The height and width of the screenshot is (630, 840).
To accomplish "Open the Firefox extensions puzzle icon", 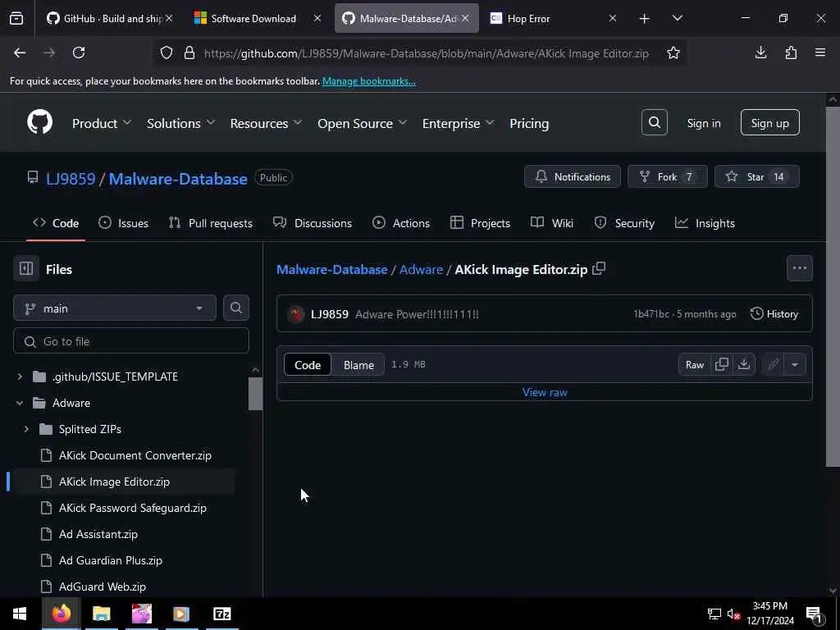I will pyautogui.click(x=791, y=52).
